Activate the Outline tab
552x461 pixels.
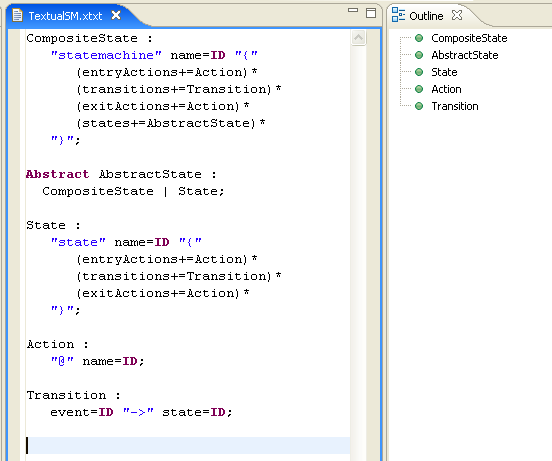(x=426, y=16)
